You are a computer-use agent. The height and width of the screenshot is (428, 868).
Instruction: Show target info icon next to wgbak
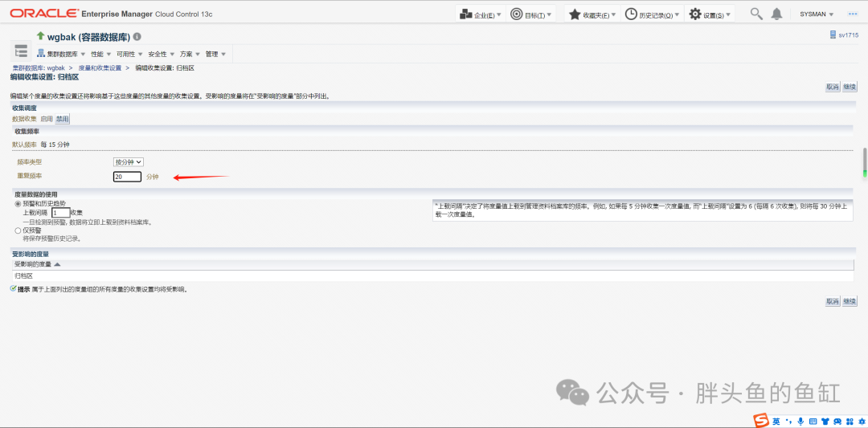point(137,37)
